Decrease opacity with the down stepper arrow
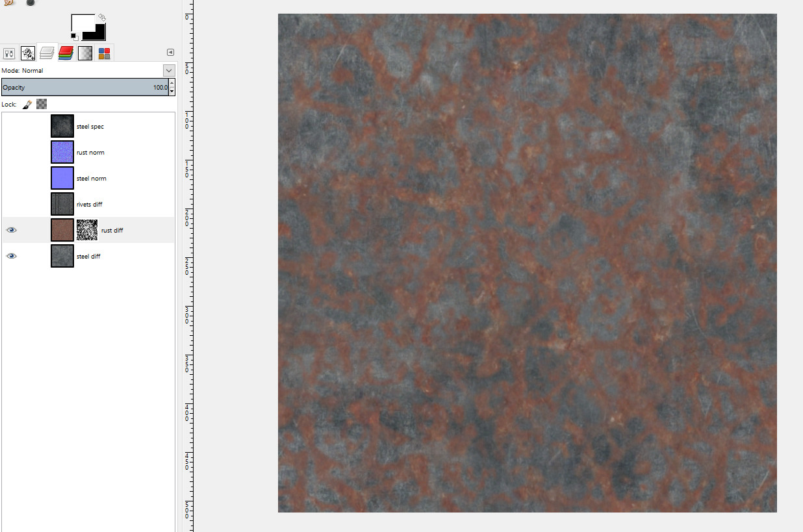This screenshot has width=803, height=532. [172, 92]
